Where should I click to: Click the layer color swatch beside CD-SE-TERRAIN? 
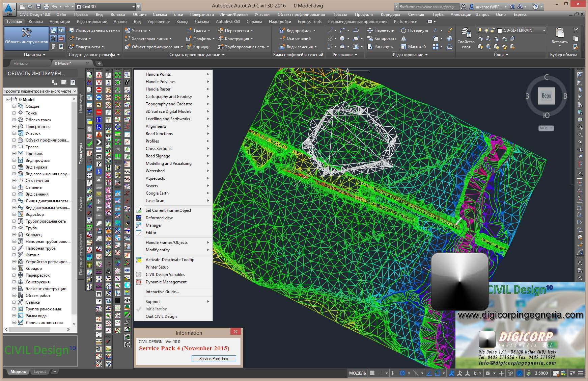click(x=500, y=30)
